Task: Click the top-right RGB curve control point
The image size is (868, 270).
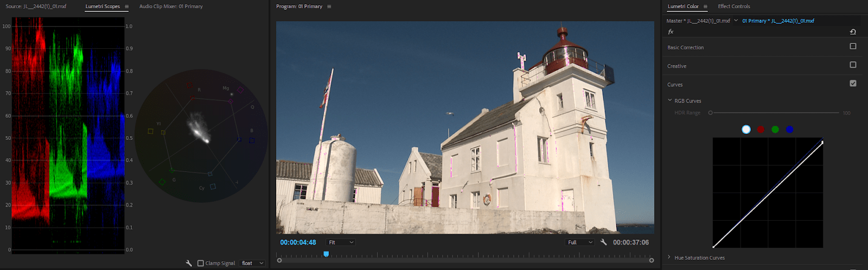Action: (822, 143)
